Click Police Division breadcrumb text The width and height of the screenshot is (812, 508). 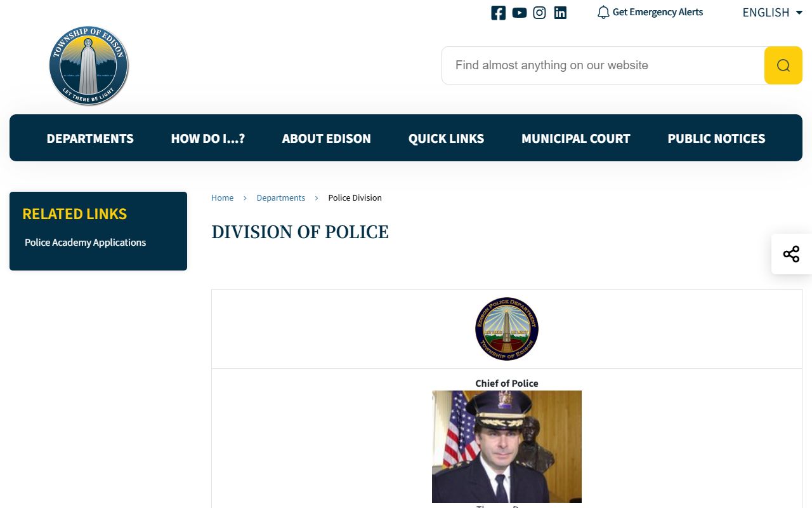coord(355,198)
